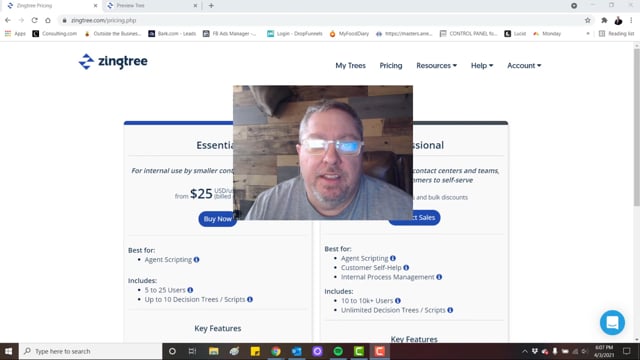This screenshot has width=640, height=360.
Task: Click the Zingtree logo
Action: pos(113,62)
